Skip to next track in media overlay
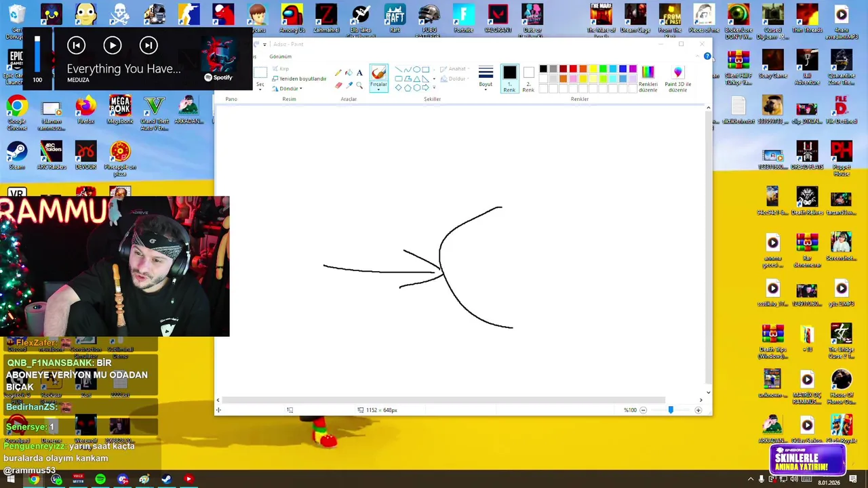The height and width of the screenshot is (488, 868). click(149, 45)
